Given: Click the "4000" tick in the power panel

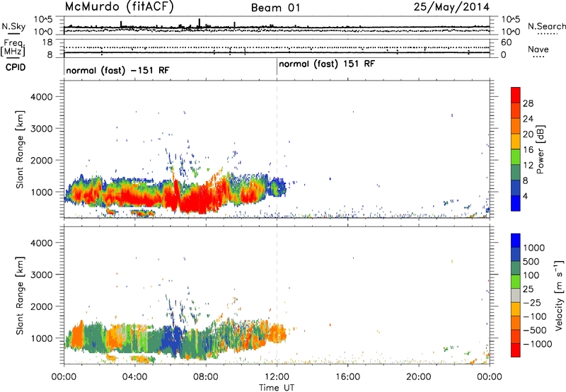Looking at the screenshot, I should [42, 97].
